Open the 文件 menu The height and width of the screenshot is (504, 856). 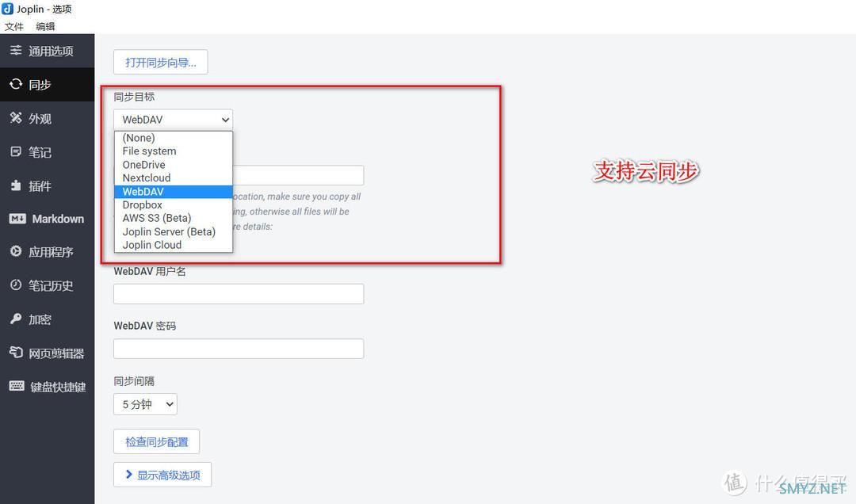tap(14, 26)
